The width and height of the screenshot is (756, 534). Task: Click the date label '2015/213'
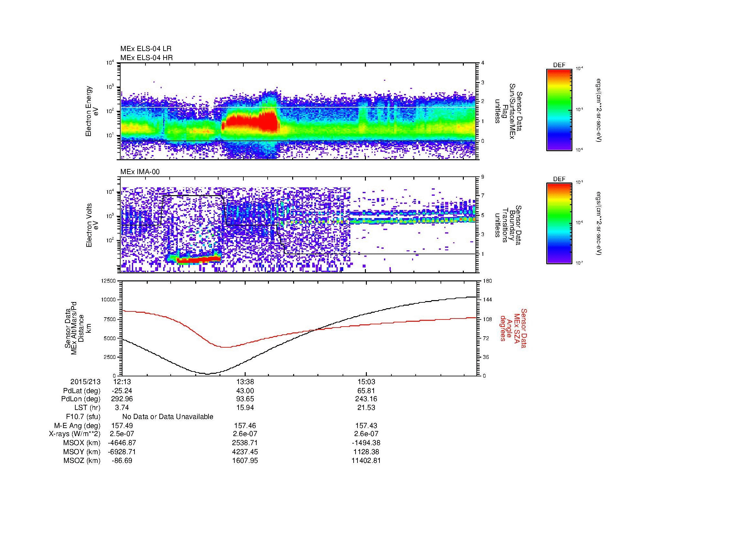point(85,382)
